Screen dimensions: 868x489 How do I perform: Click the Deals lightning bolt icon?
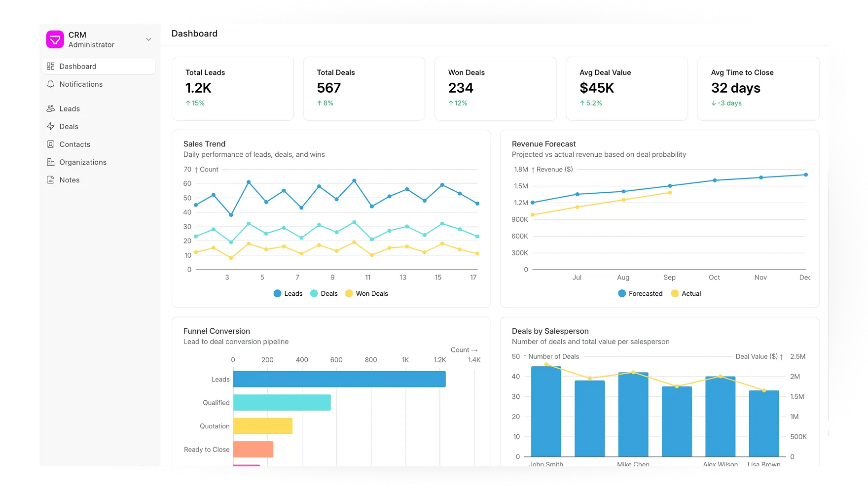click(50, 127)
